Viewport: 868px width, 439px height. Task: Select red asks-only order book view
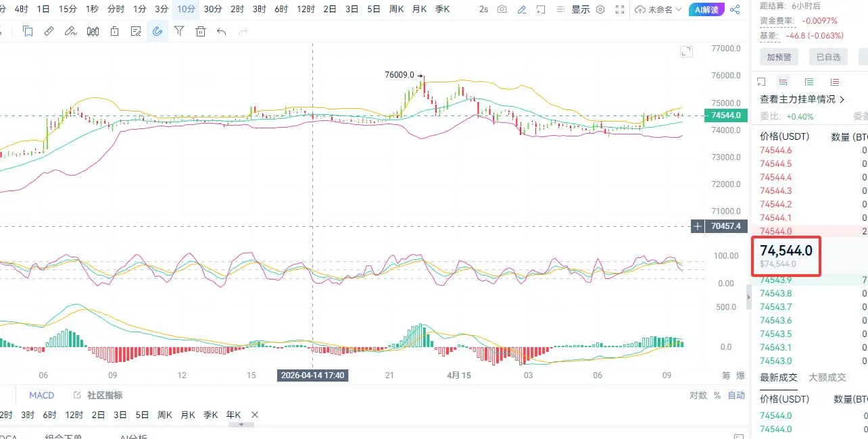pyautogui.click(x=835, y=82)
